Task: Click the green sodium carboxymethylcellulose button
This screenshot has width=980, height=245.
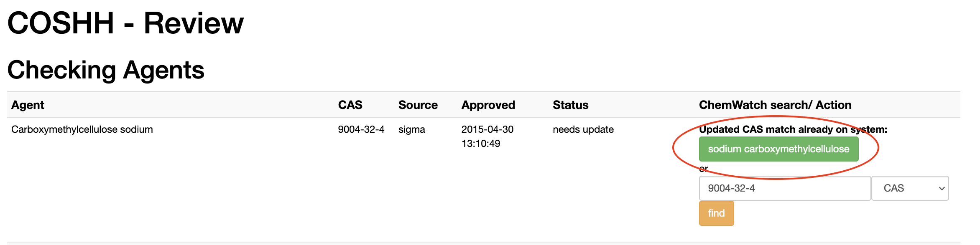Action: [x=778, y=149]
